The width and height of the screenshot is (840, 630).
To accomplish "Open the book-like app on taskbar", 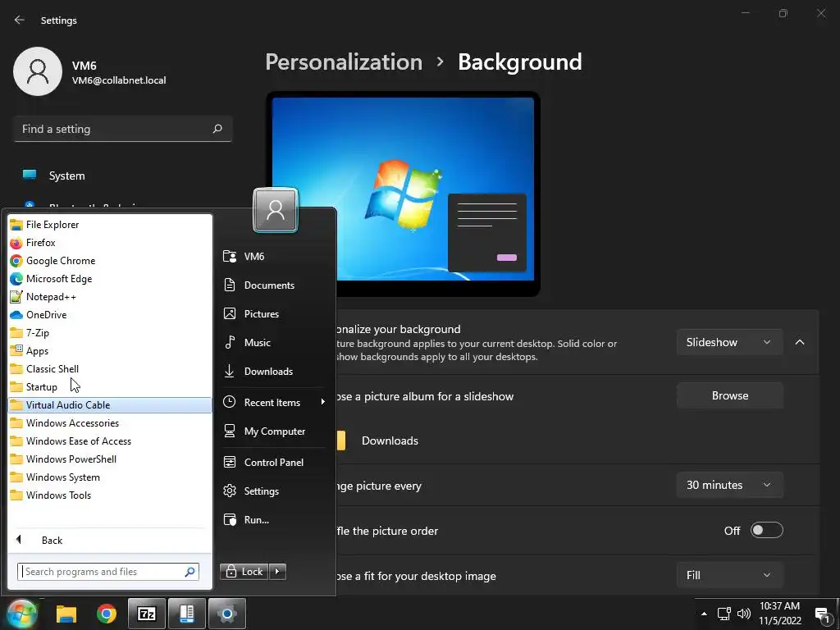I will pyautogui.click(x=186, y=614).
